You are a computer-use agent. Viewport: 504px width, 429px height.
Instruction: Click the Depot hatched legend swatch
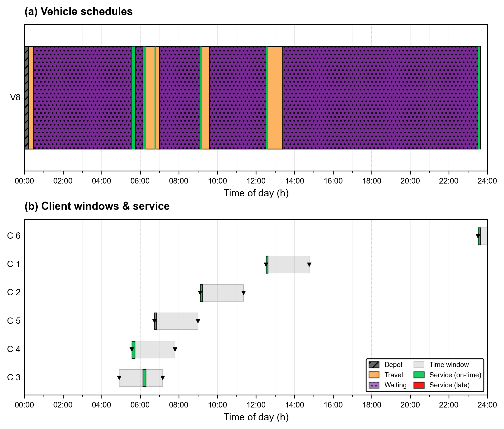coord(374,365)
